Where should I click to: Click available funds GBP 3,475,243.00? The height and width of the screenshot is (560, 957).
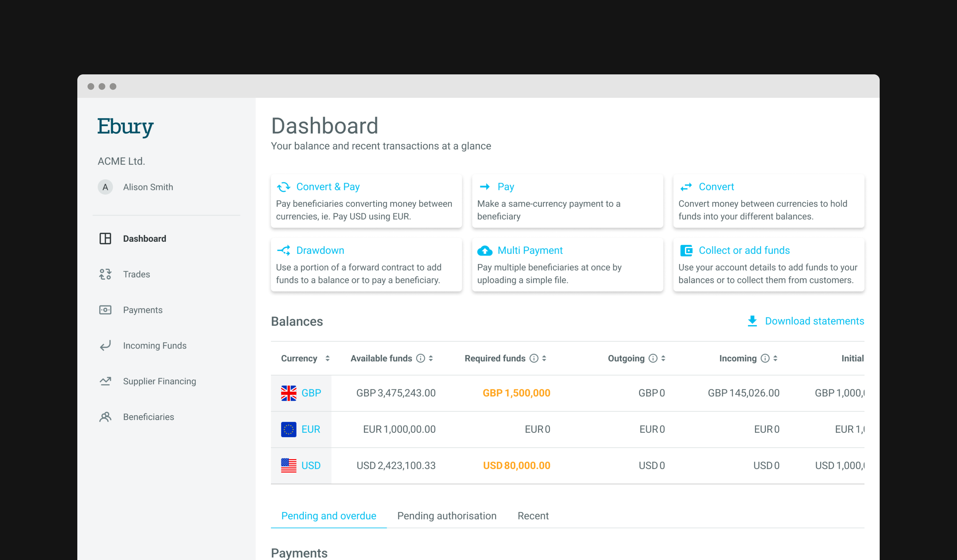tap(396, 393)
